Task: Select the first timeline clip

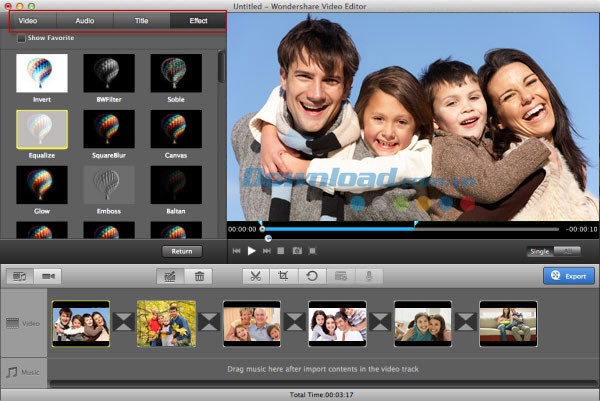Action: pos(81,324)
